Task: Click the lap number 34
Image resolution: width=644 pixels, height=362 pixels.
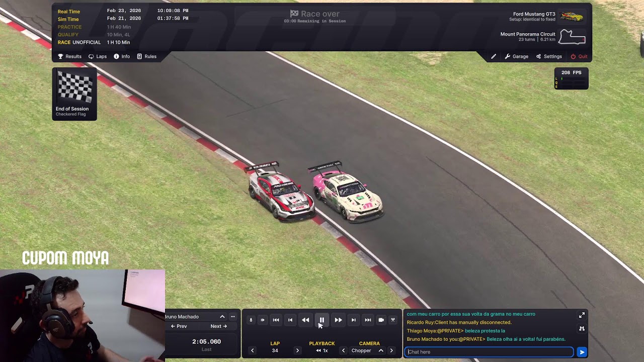Action: 275,350
